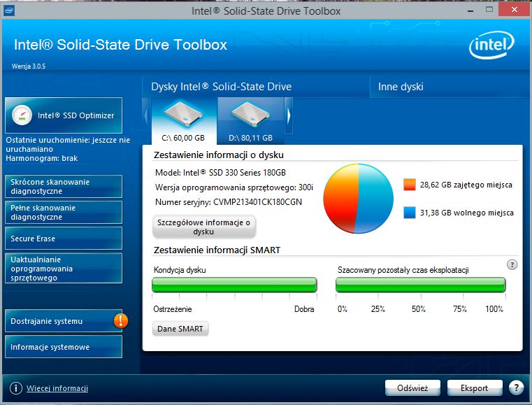Open Szczegółowe informacje o dysku
Viewport: 532px width, 405px height.
coord(204,227)
